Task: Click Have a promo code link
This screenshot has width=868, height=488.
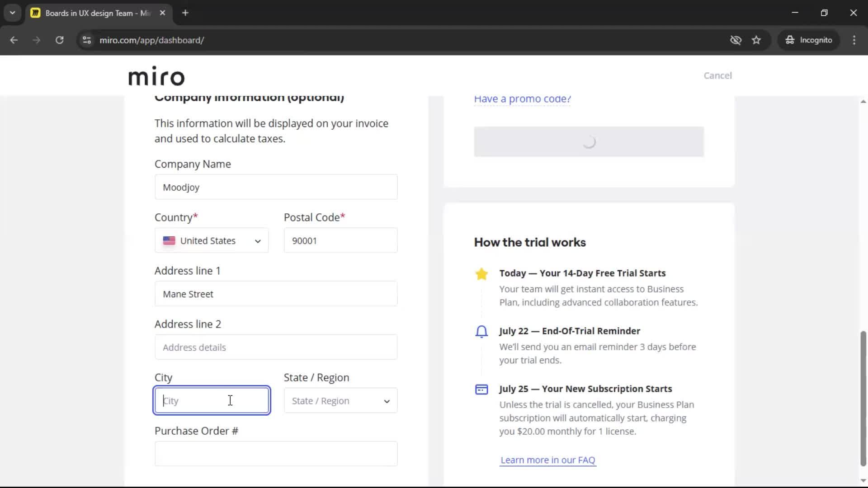Action: pyautogui.click(x=522, y=99)
